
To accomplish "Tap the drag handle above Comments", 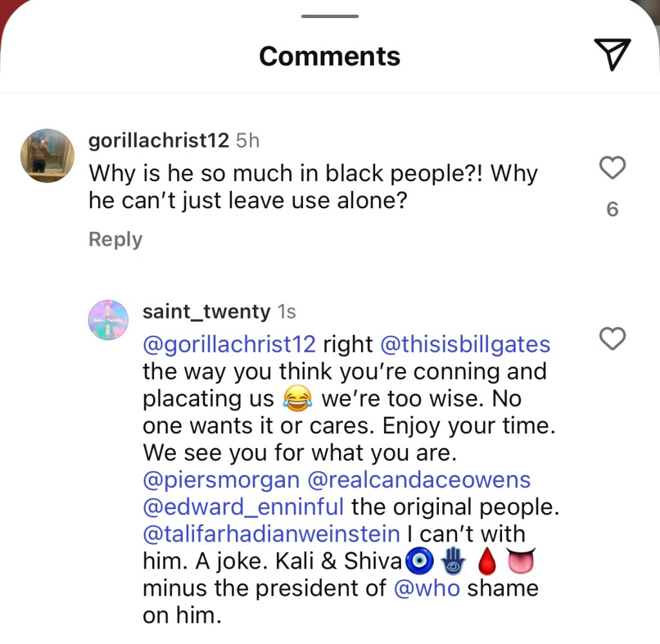I will 330,16.
